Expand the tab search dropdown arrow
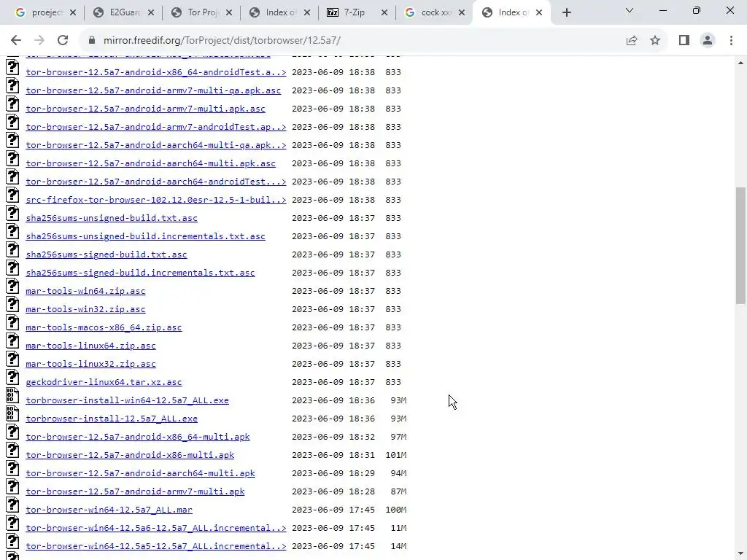The width and height of the screenshot is (747, 560). (x=630, y=10)
